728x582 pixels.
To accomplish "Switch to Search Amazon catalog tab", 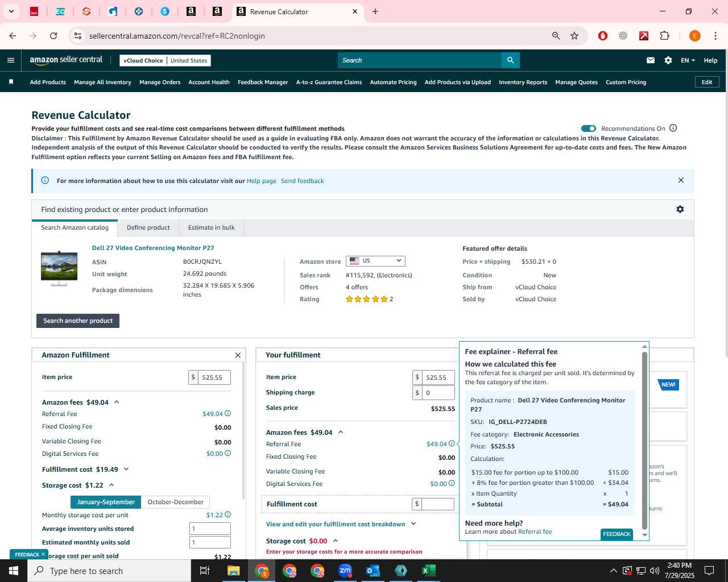I will (x=75, y=227).
